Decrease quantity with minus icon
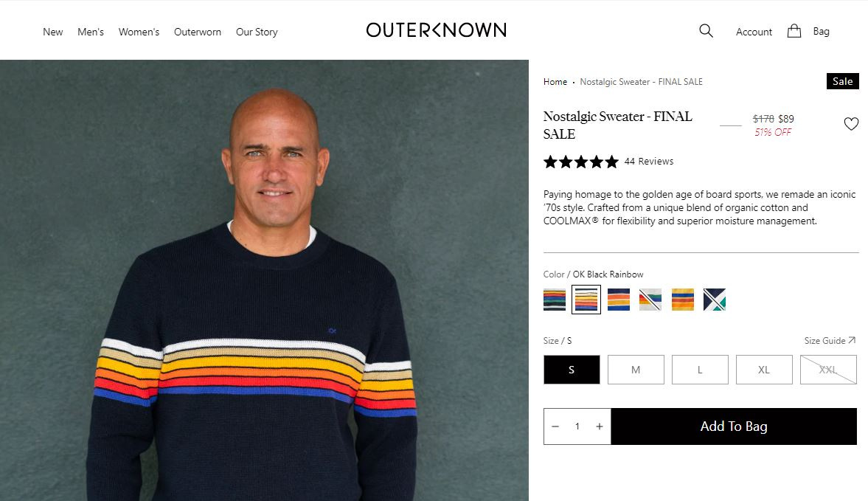Image resolution: width=868 pixels, height=501 pixels. [x=555, y=426]
